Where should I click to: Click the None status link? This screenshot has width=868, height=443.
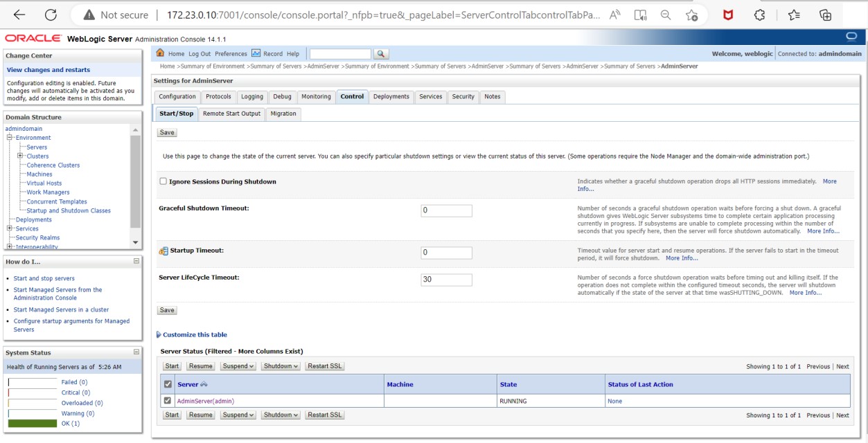[615, 401]
